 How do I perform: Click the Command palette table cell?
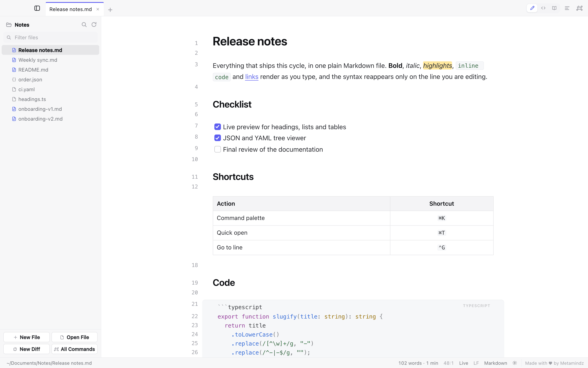[x=302, y=218]
